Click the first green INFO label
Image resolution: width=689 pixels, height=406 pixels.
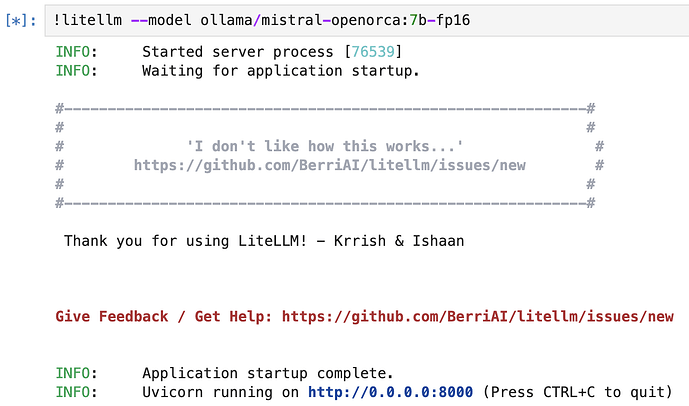tap(76, 52)
